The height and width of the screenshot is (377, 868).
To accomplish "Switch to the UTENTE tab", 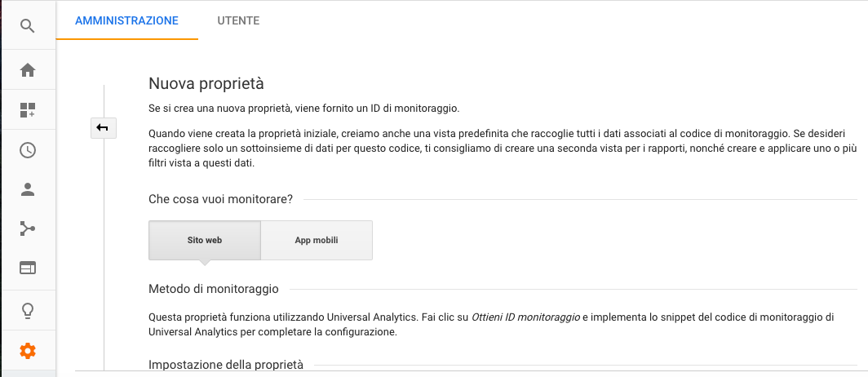I will pyautogui.click(x=238, y=20).
